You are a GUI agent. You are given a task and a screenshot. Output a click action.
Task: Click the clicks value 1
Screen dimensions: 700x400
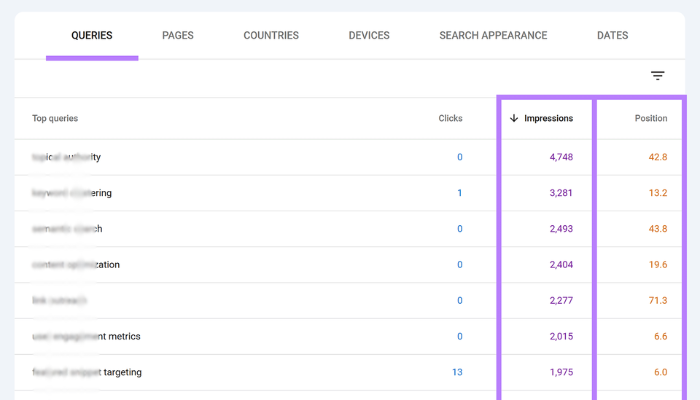click(460, 193)
